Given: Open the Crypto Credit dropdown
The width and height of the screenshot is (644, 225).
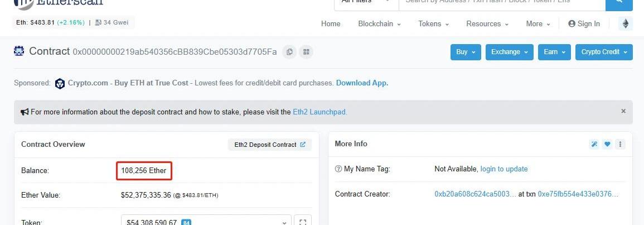Looking at the screenshot, I should coord(604,52).
